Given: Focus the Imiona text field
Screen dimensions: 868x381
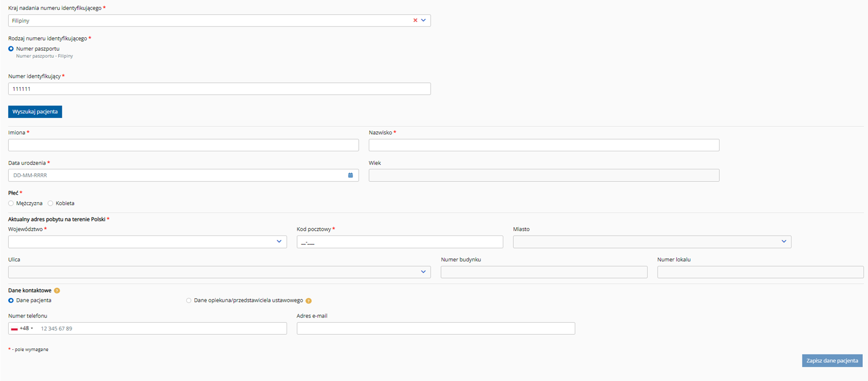Looking at the screenshot, I should coord(184,145).
